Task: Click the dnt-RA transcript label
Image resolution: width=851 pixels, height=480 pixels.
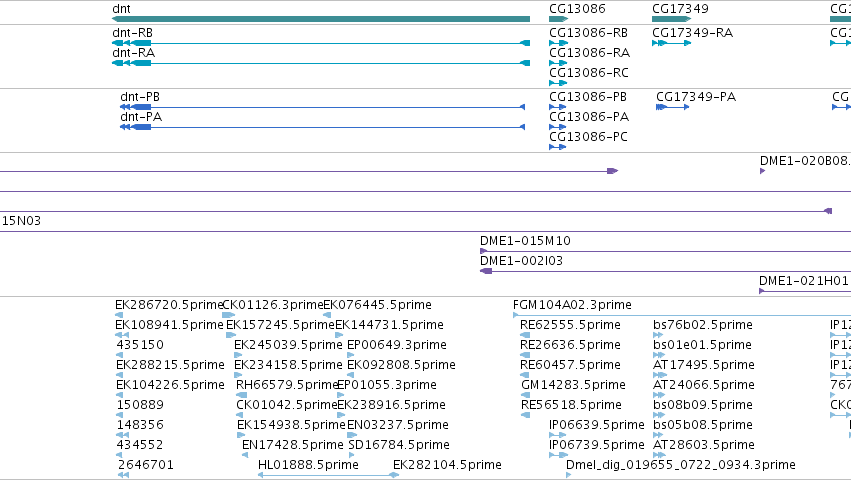Action: pyautogui.click(x=133, y=53)
